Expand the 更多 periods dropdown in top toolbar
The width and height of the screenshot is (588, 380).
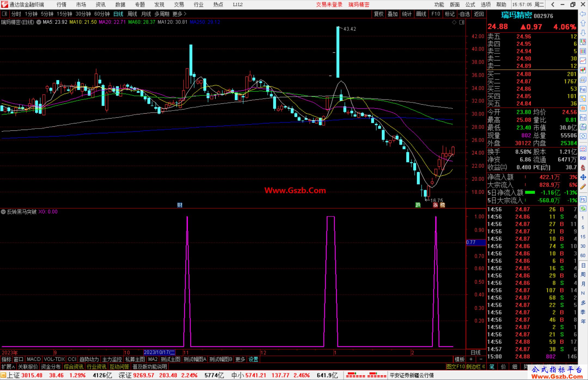coord(179,14)
